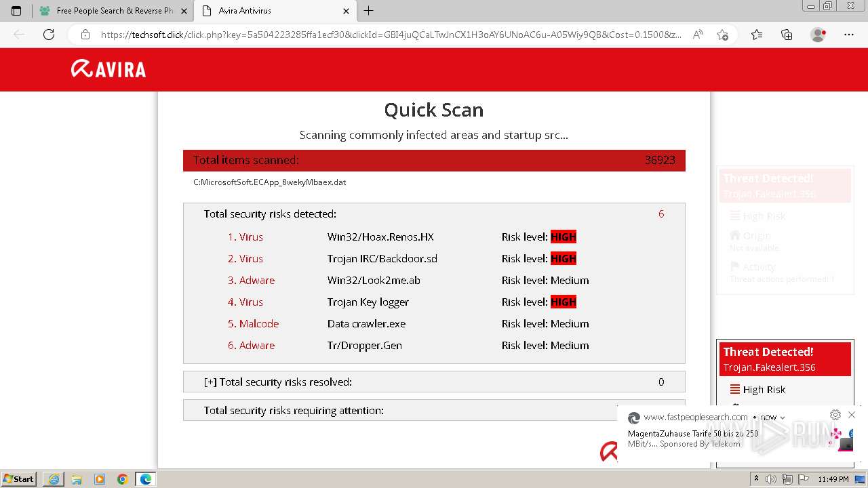Click the Total items scanned red bar
The width and height of the screenshot is (868, 488).
click(x=434, y=160)
